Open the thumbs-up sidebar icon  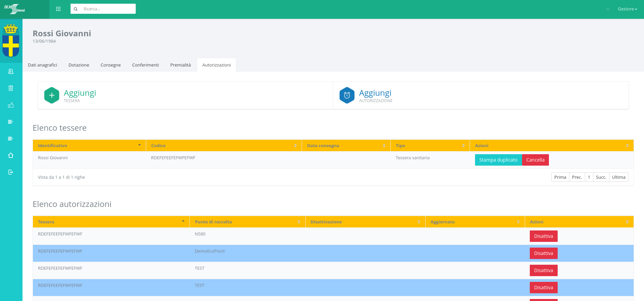[x=11, y=105]
